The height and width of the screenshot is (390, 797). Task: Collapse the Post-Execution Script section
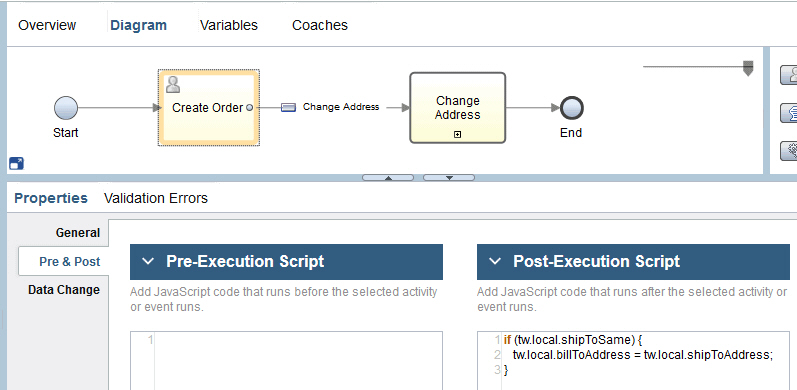495,261
